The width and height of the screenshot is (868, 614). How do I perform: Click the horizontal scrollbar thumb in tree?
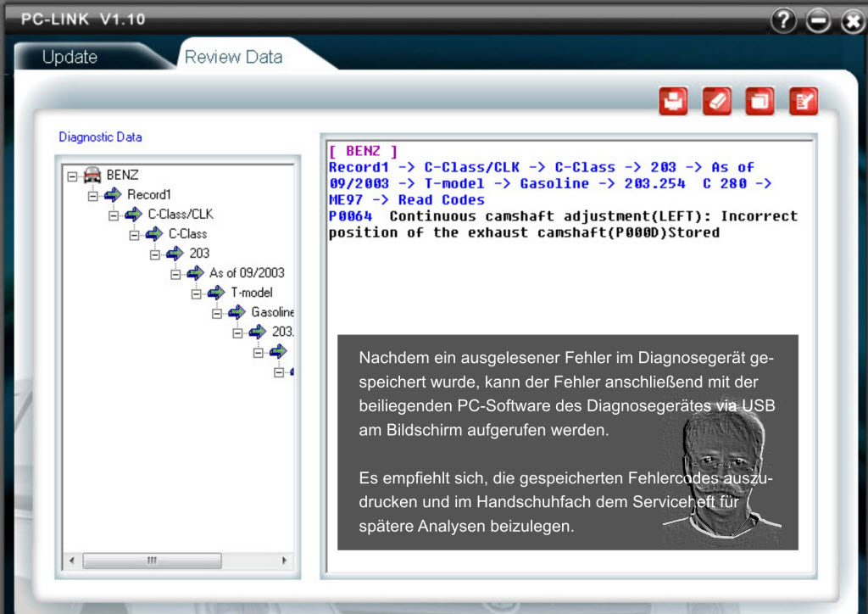coord(153,561)
